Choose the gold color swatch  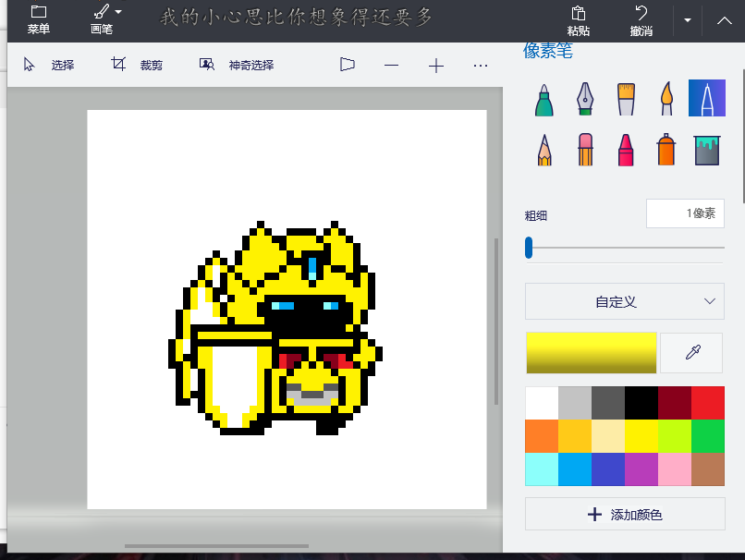click(575, 436)
